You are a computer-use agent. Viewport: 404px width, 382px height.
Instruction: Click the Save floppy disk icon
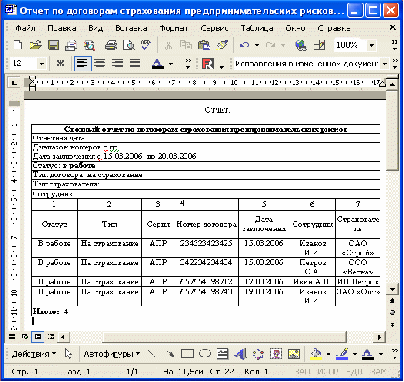pyautogui.click(x=53, y=45)
